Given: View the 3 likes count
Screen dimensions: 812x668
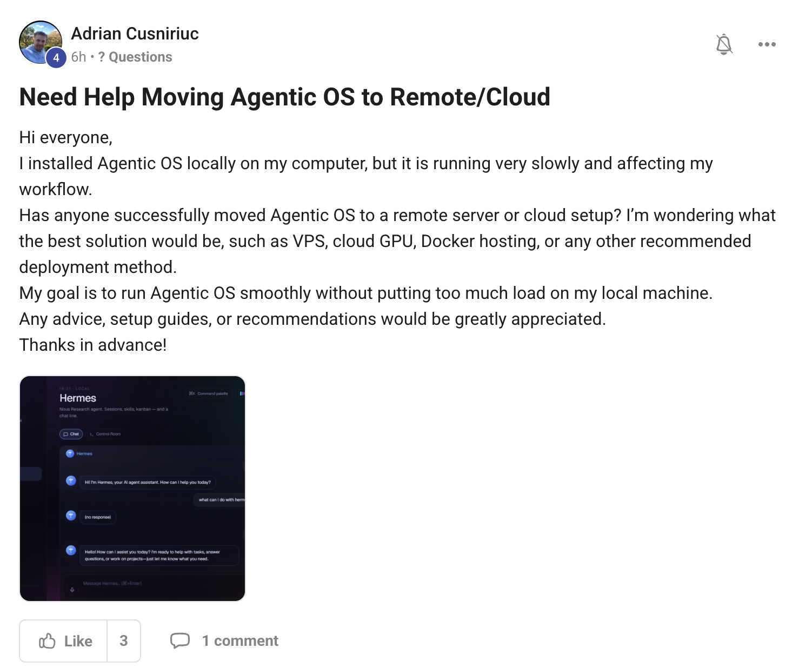Looking at the screenshot, I should click(124, 641).
